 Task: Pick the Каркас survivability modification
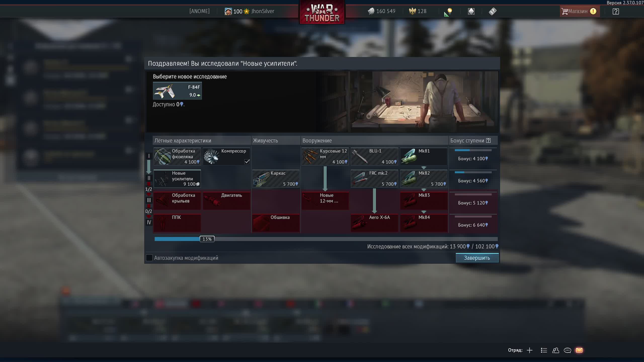click(276, 178)
